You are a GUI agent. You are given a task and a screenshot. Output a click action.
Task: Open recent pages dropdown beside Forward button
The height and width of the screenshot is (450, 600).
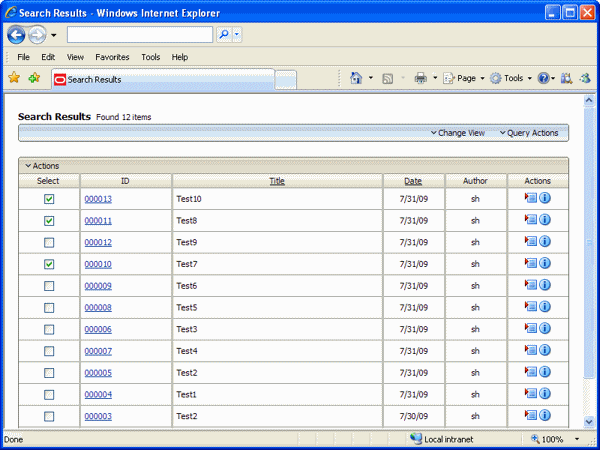tap(54, 35)
